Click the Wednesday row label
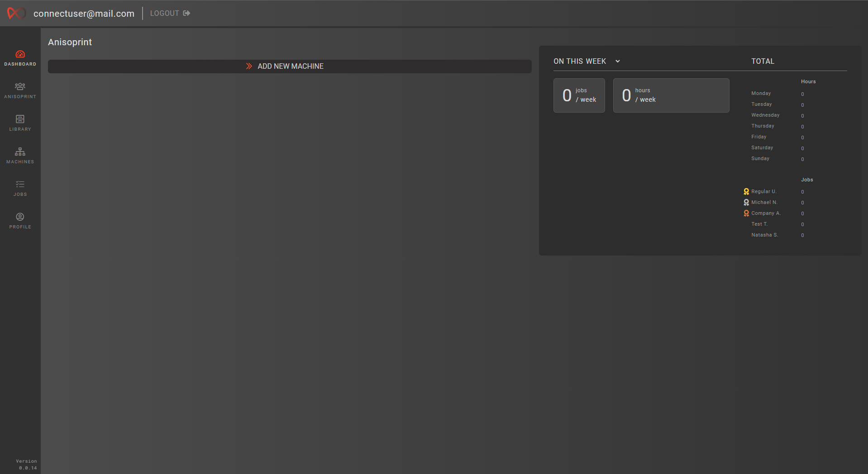The width and height of the screenshot is (868, 474). coord(765,115)
